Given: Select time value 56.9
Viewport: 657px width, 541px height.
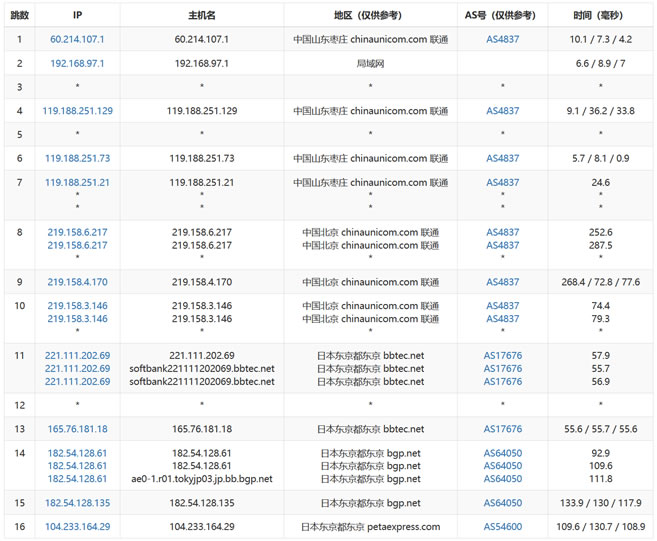Looking at the screenshot, I should pos(600,381).
